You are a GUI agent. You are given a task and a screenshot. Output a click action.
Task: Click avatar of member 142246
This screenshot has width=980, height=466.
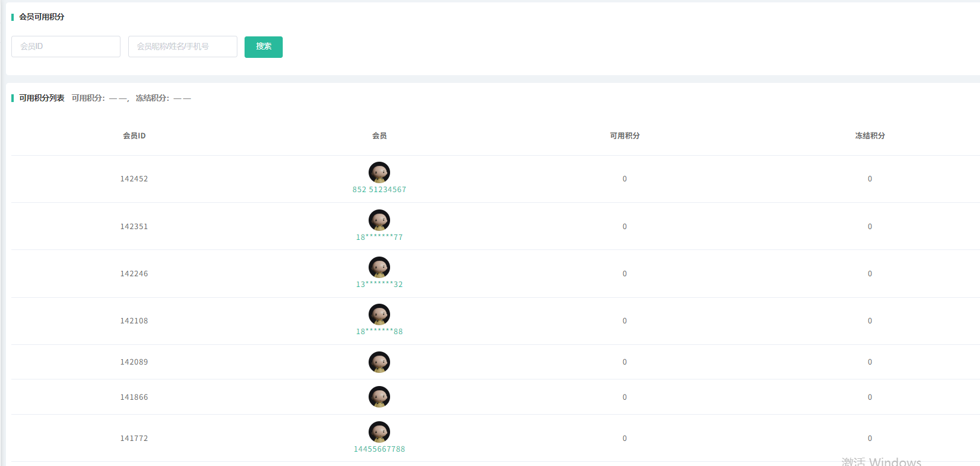pos(379,267)
